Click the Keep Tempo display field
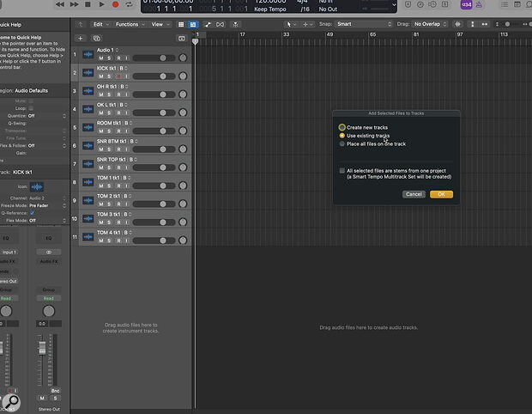 (270, 9)
